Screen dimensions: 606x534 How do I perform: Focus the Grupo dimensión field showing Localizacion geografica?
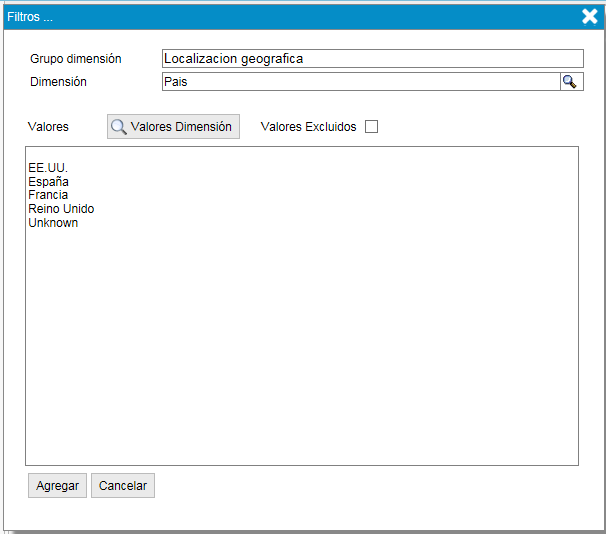371,59
